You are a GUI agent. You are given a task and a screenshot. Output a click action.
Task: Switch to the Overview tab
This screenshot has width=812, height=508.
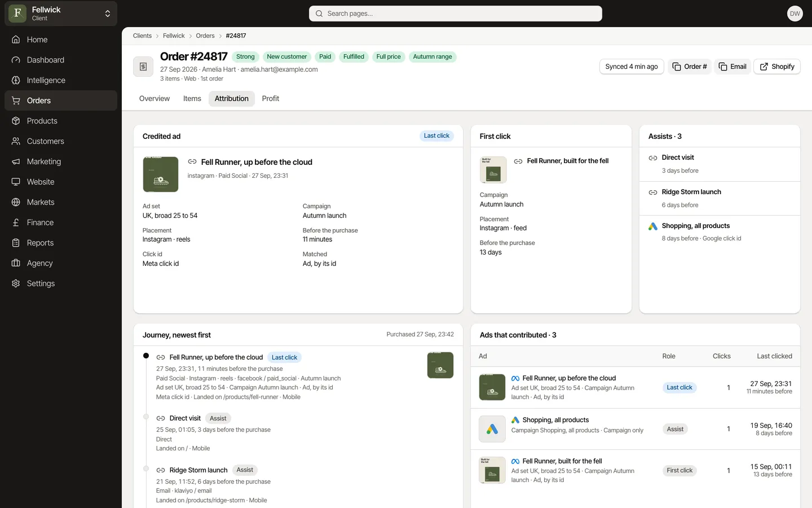coord(155,99)
